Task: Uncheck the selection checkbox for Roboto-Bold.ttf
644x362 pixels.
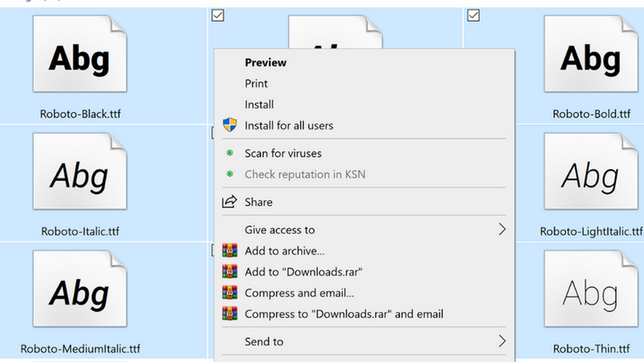Action: coord(473,15)
